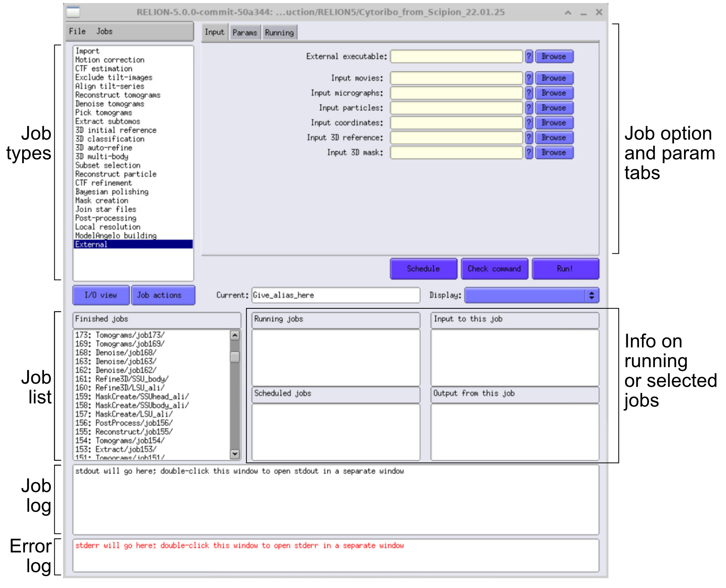Select finished job 159: MaskCreate/SSUhead_ali/
This screenshot has height=588, width=726.
[x=152, y=397]
